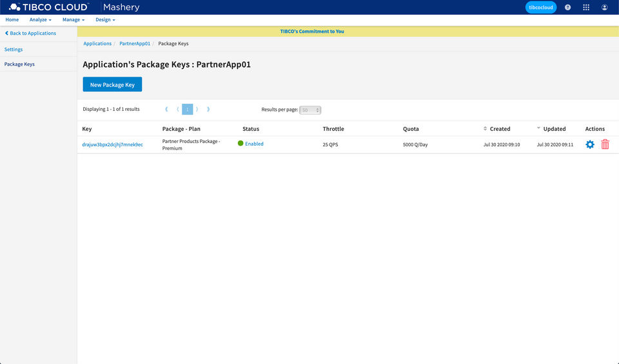Sort the table by Updated column
The height and width of the screenshot is (364, 619).
coord(553,129)
